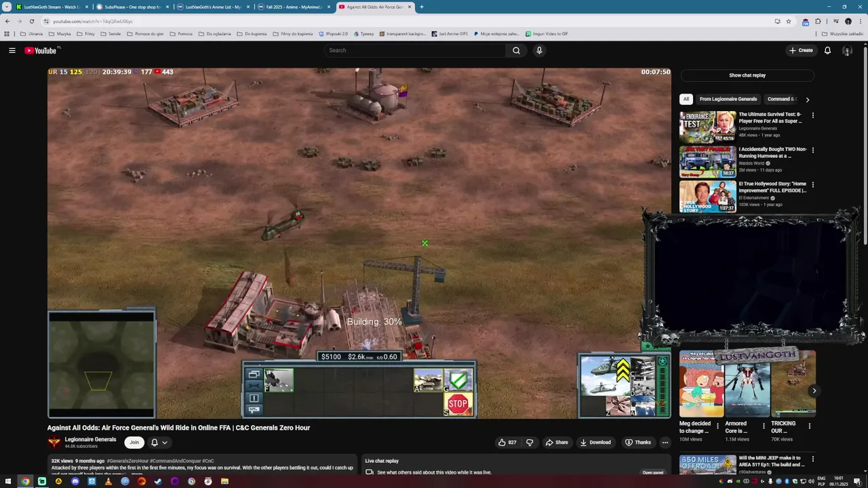Dislike the video
This screenshot has width=868, height=488.
[530, 443]
